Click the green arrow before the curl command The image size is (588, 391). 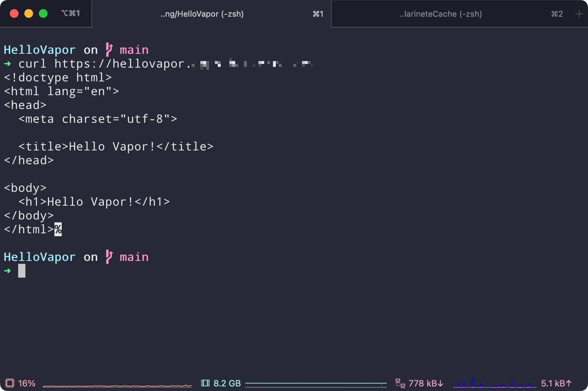tap(7, 64)
